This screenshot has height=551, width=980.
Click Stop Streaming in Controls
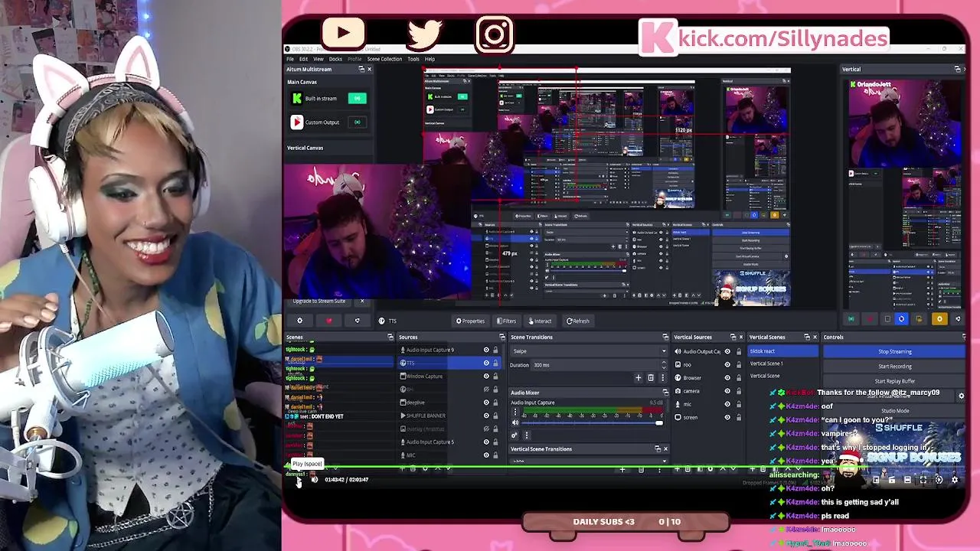[894, 351]
